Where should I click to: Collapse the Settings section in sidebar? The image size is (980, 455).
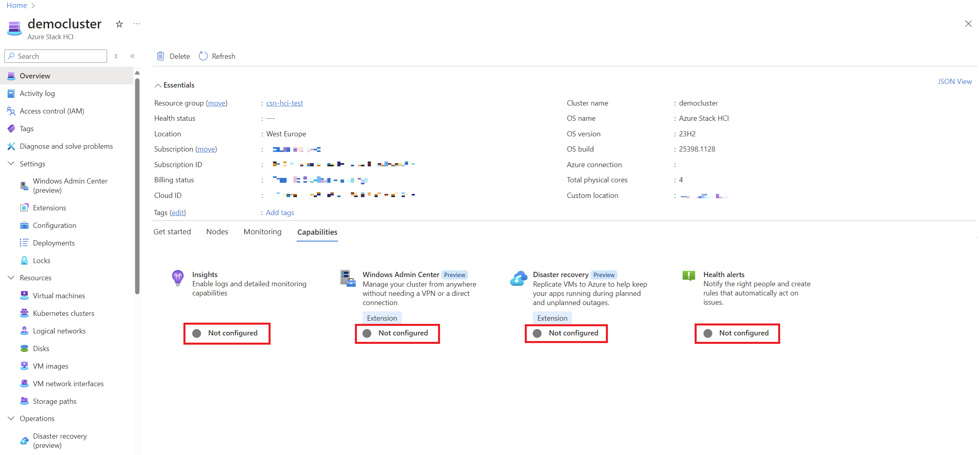coord(11,164)
